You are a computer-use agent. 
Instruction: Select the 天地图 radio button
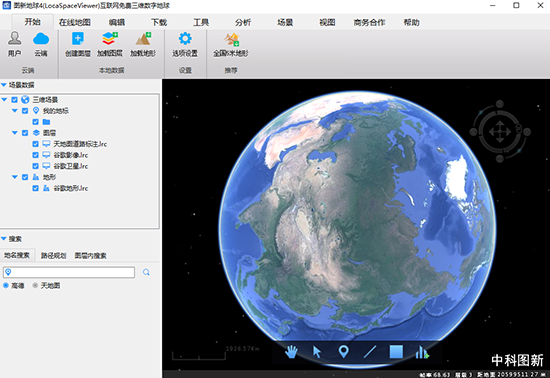(35, 285)
